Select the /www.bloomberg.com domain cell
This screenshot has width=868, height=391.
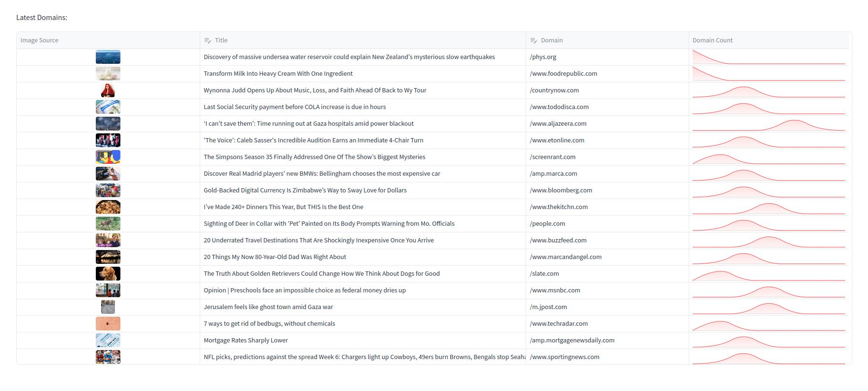607,190
